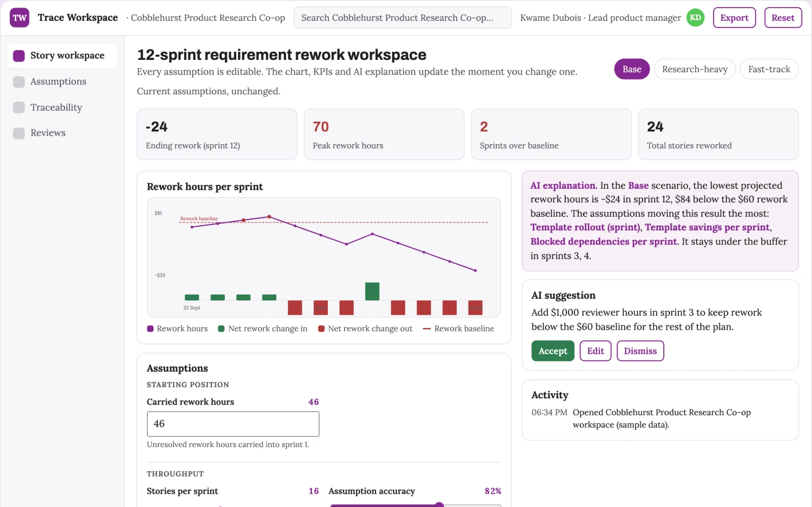
Task: Click the Base link in the AI explanation
Action: [638, 186]
